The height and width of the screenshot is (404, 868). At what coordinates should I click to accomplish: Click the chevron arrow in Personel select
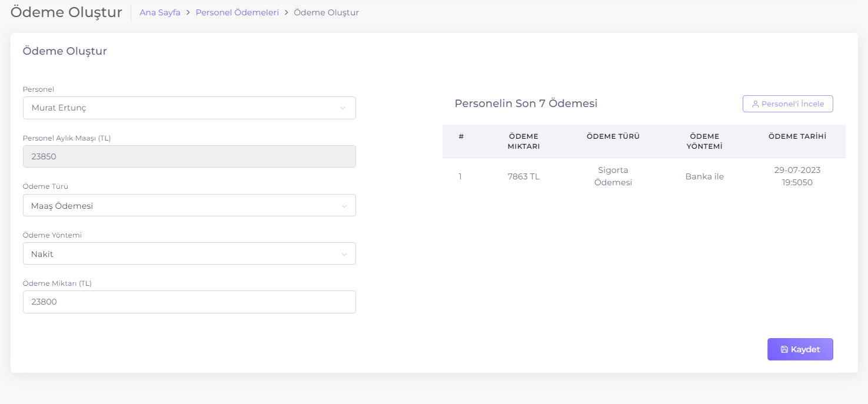342,108
